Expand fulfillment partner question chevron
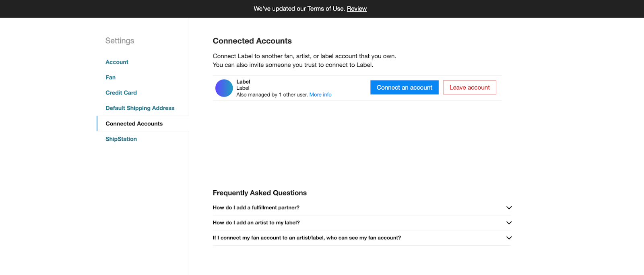The height and width of the screenshot is (275, 644). [x=509, y=208]
